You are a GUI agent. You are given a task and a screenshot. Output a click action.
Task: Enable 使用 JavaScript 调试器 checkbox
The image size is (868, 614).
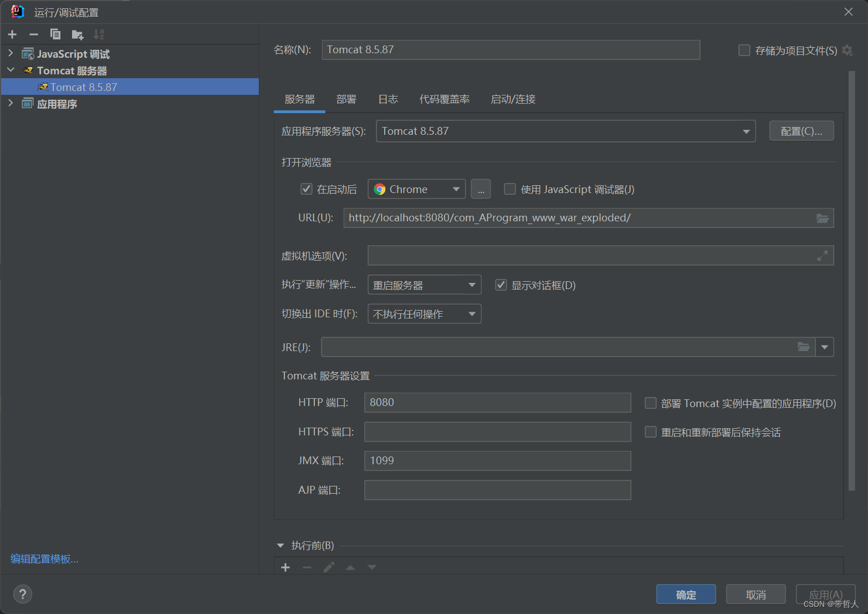509,189
